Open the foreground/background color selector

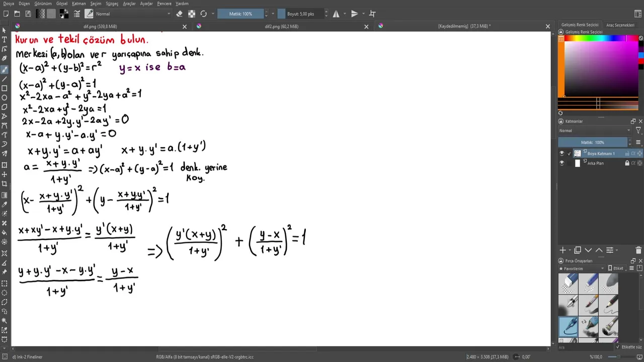pos(64,14)
